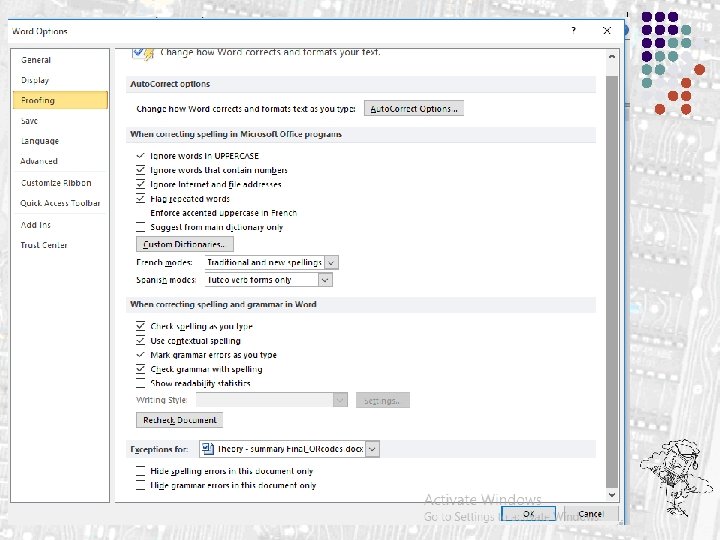Enable Hide spelling errors in this document

pyautogui.click(x=141, y=471)
